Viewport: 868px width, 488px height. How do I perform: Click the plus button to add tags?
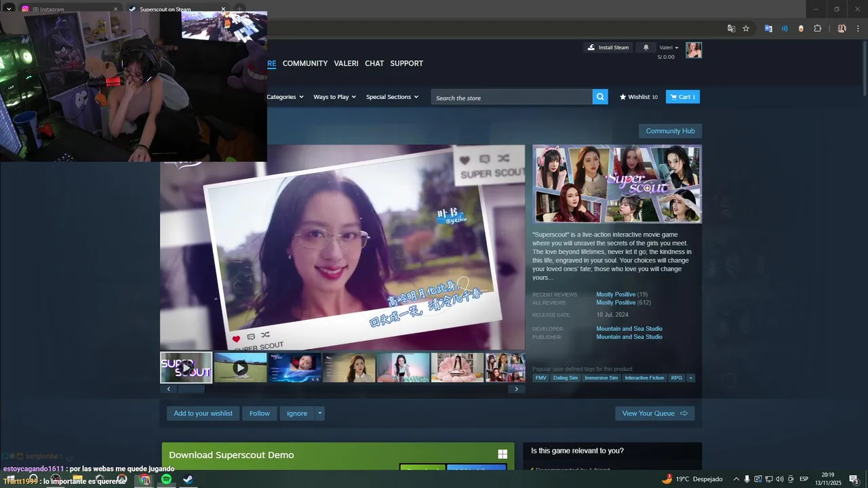click(x=691, y=378)
